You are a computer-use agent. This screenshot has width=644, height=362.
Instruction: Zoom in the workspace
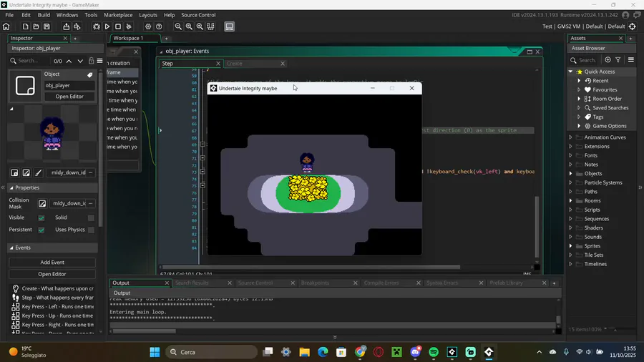click(200, 26)
